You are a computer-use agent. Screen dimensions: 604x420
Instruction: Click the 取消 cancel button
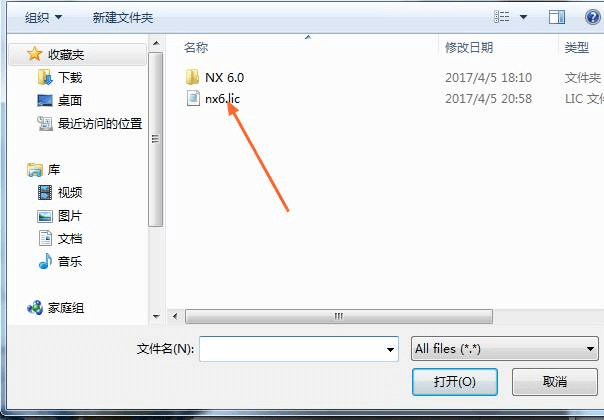pyautogui.click(x=555, y=381)
